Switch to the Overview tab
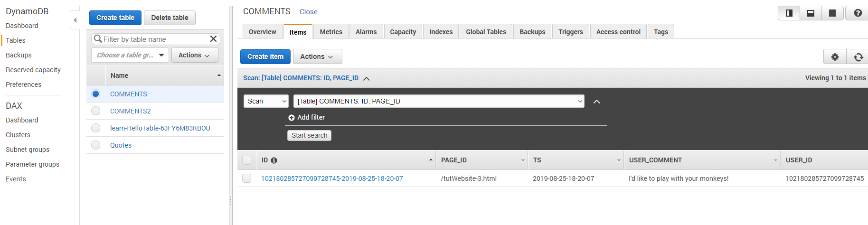The image size is (868, 225). [263, 32]
